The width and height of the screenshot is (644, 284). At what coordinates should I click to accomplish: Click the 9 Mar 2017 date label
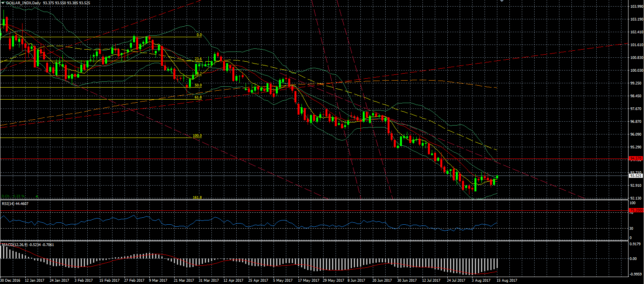(158, 281)
